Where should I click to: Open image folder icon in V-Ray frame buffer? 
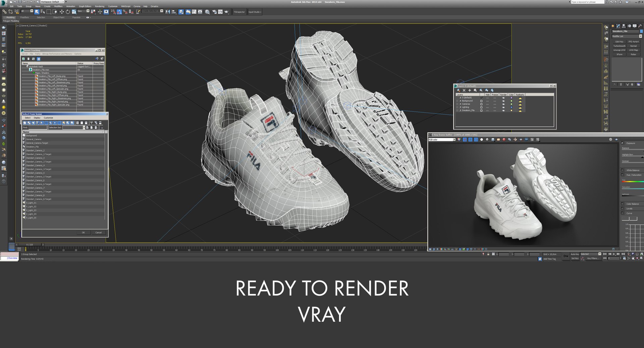pyautogui.click(x=498, y=140)
